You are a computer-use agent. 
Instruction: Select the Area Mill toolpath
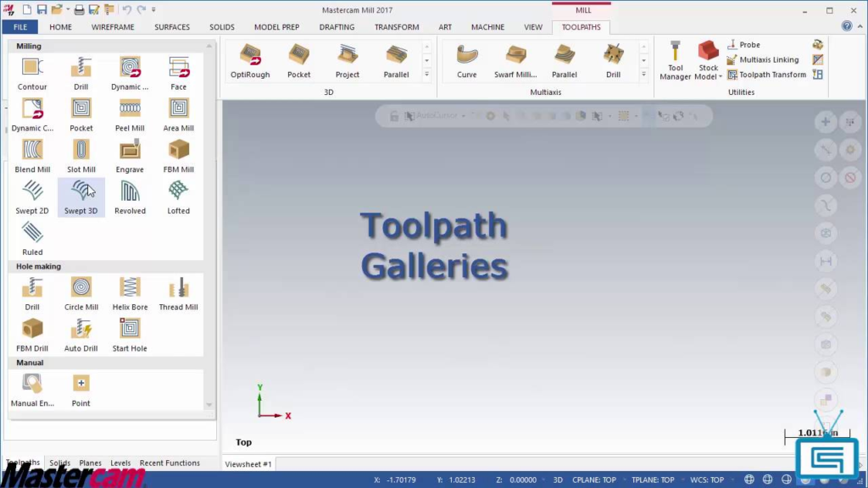[x=178, y=115]
